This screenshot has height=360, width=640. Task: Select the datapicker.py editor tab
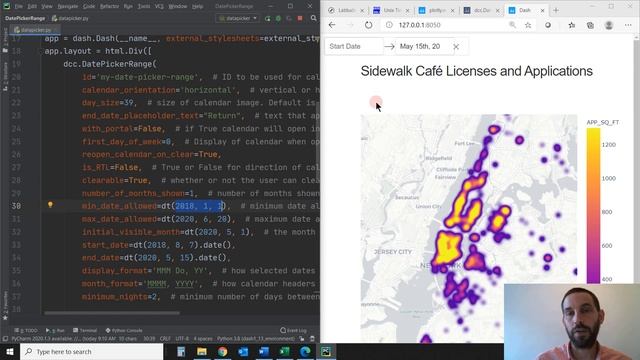tap(35, 30)
